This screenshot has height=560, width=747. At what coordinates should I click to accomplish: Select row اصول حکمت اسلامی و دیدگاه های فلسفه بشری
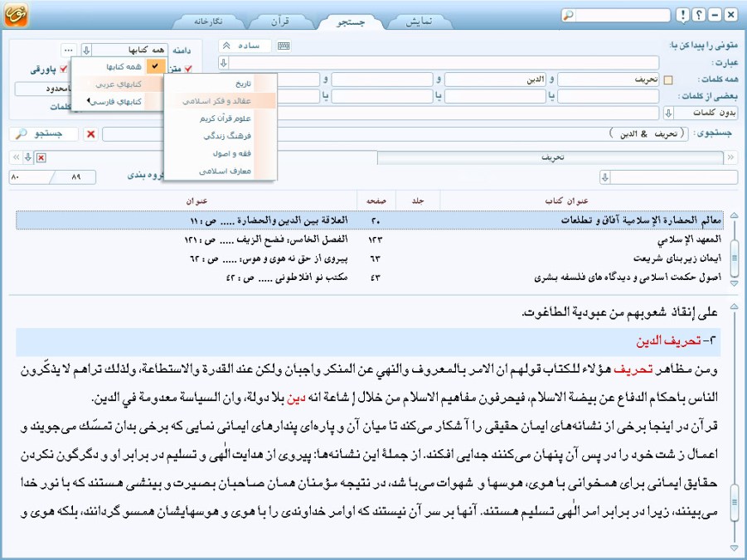pyautogui.click(x=369, y=278)
